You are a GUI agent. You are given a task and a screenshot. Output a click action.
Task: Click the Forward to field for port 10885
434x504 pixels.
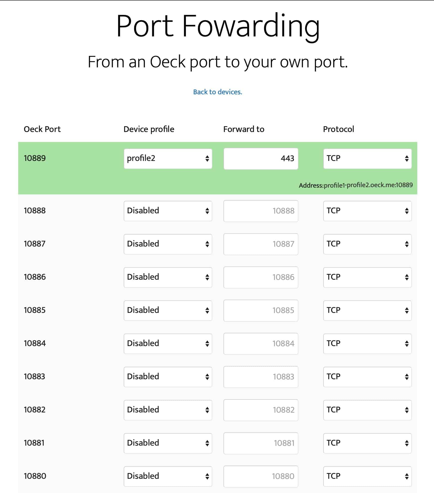click(261, 310)
